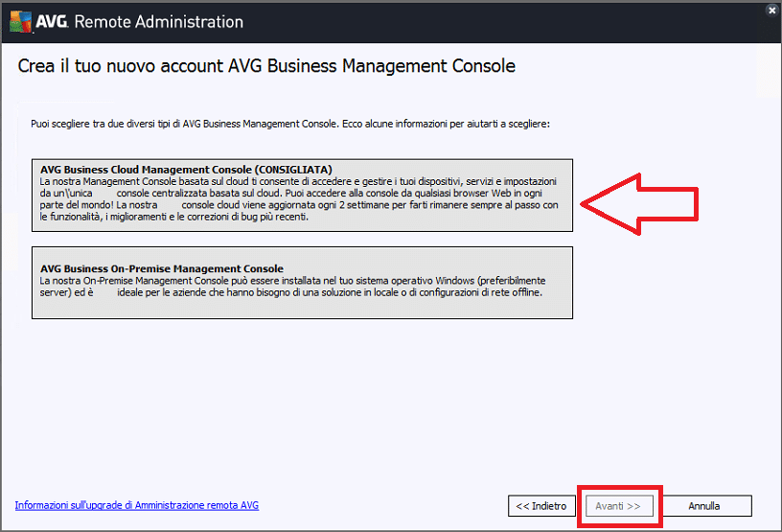Continue with the Avanti button
Image resolution: width=782 pixels, height=532 pixels.
[x=619, y=506]
